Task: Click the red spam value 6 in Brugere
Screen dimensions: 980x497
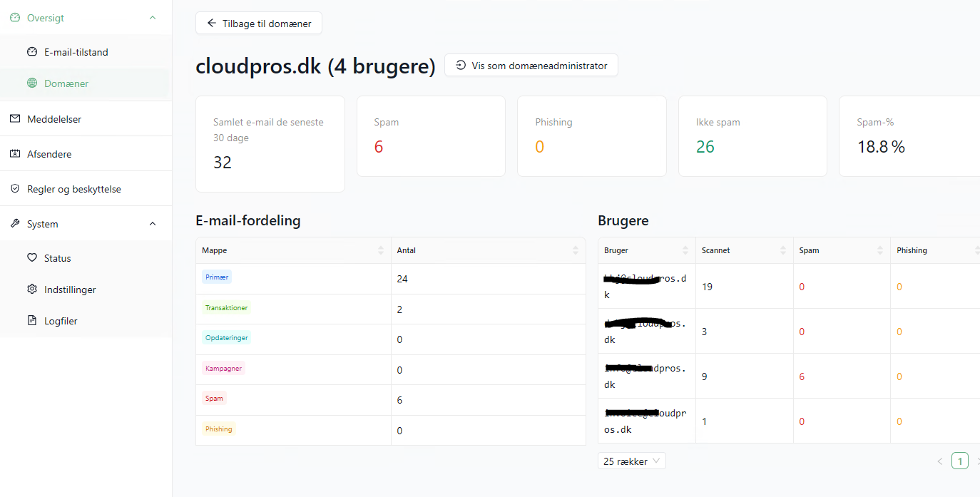Action: tap(802, 376)
